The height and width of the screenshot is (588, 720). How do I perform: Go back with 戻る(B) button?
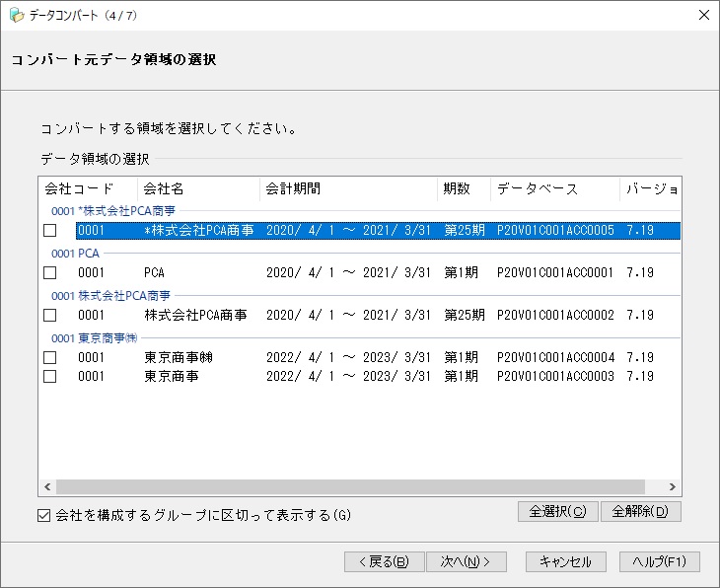(384, 561)
